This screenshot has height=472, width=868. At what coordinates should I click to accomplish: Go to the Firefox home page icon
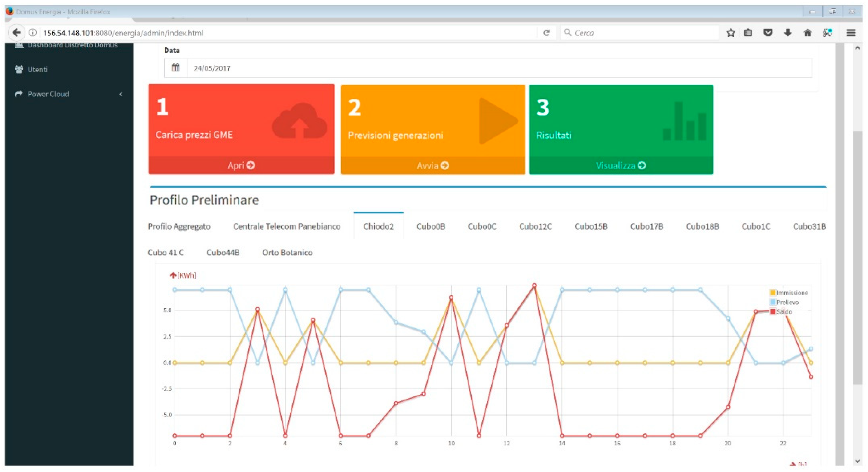(x=807, y=33)
